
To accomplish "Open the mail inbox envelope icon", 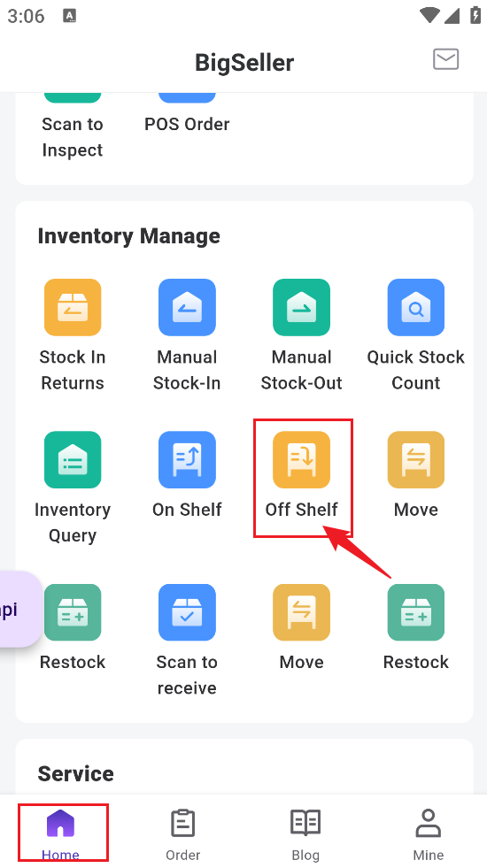I will click(x=445, y=59).
